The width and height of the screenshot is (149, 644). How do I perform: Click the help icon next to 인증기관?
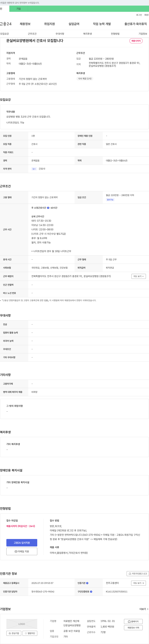coord(87,583)
